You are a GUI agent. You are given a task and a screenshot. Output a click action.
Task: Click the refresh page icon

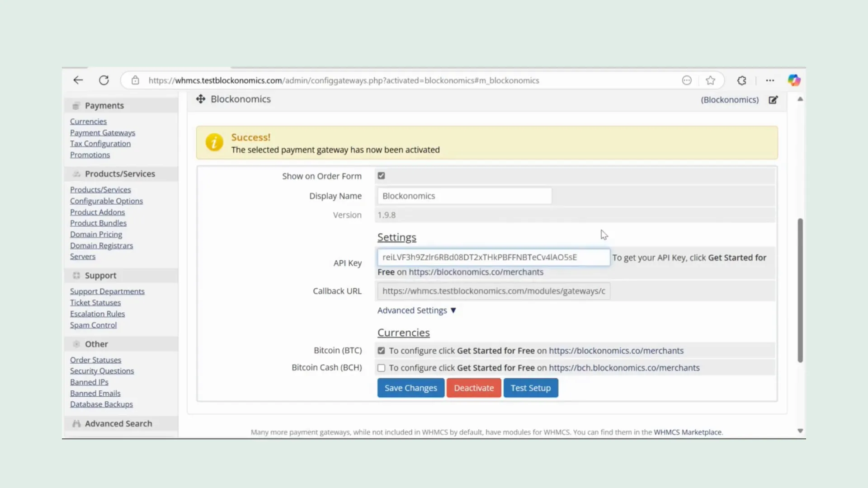pyautogui.click(x=103, y=80)
